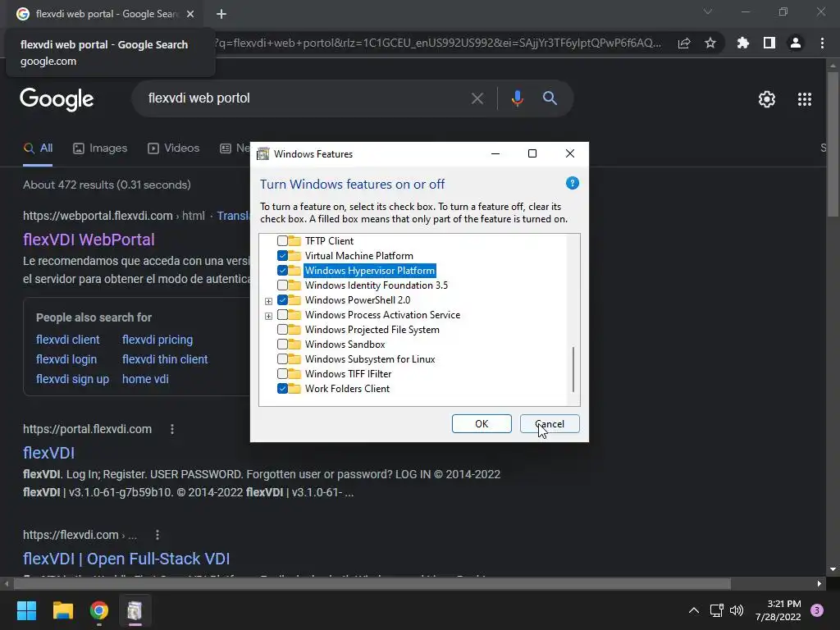Open the flexVDI portal result link
840x630 pixels.
coord(48,453)
